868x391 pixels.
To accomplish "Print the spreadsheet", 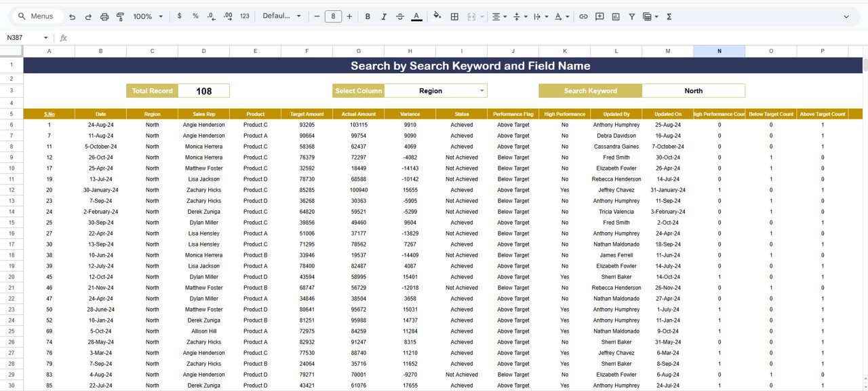I will [104, 16].
